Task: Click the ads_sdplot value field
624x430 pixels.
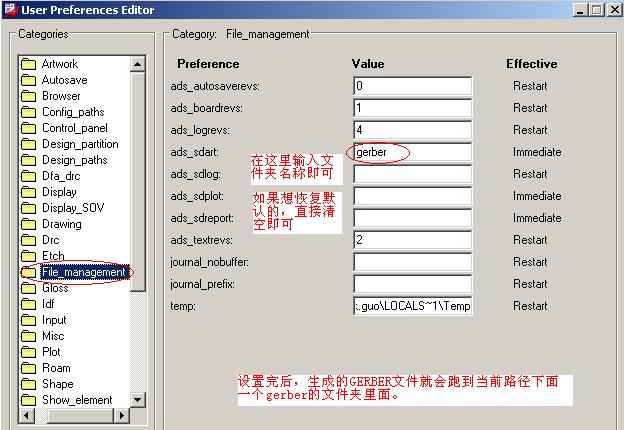Action: (x=413, y=196)
